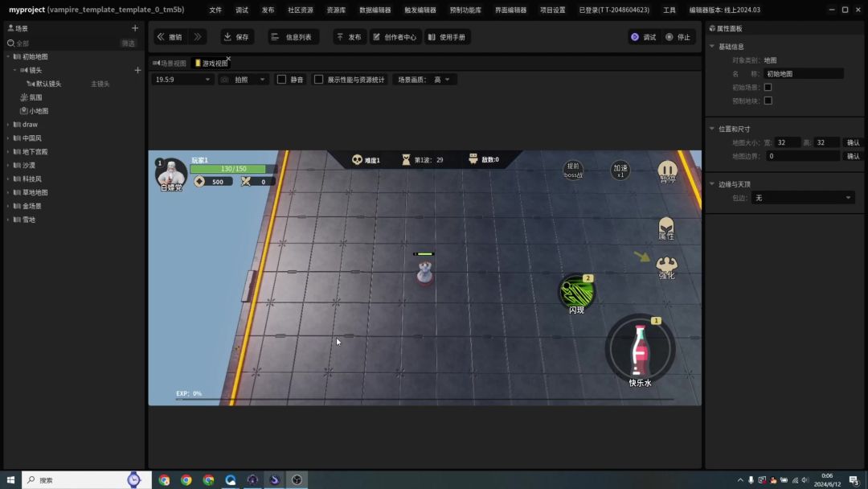Screen dimensions: 868x489
Task: Open the 包边 dropdown set to 无
Action: 803,198
